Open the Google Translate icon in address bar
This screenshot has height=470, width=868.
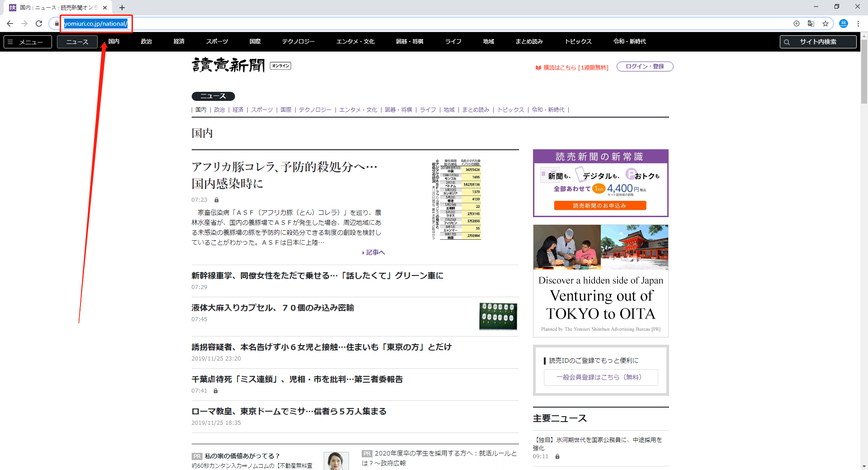[x=811, y=24]
